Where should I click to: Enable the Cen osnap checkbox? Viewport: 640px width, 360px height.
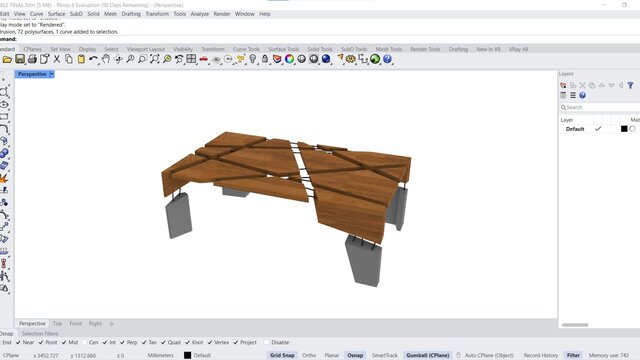(x=84, y=342)
